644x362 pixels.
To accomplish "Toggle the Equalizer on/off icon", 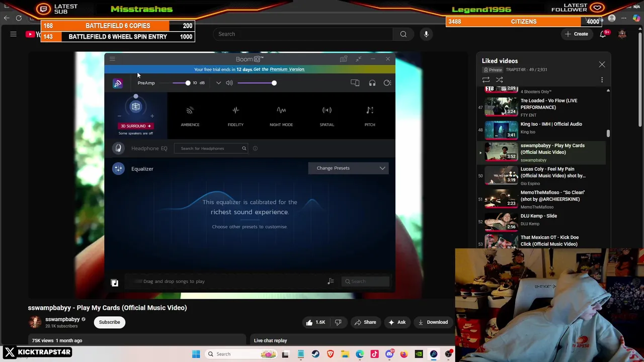I will pyautogui.click(x=118, y=169).
